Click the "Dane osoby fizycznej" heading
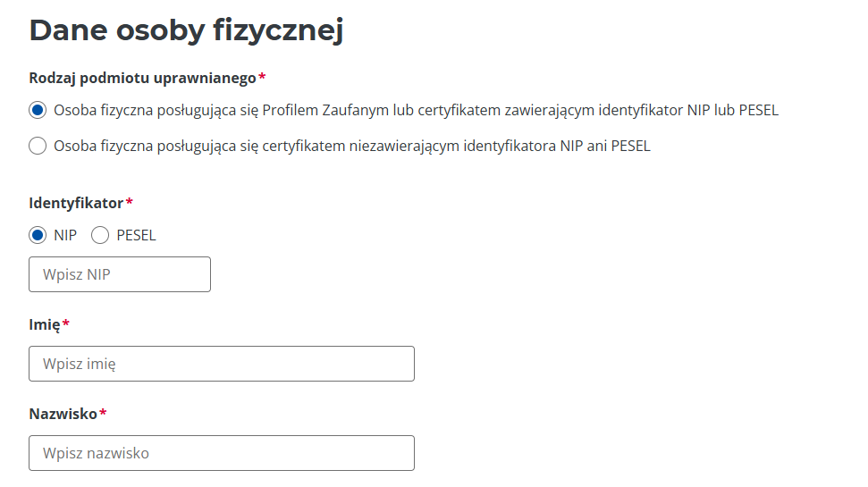This screenshot has width=868, height=487. pos(186,29)
